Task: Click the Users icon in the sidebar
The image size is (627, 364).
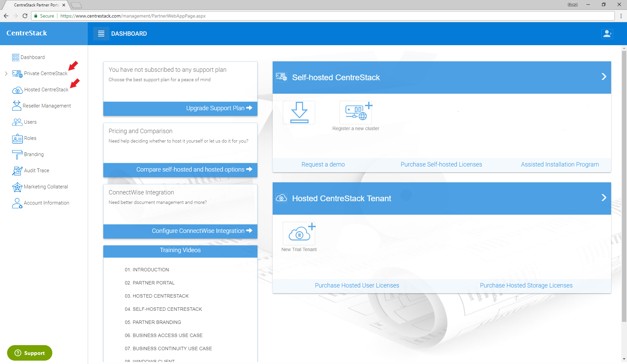Action: click(17, 122)
